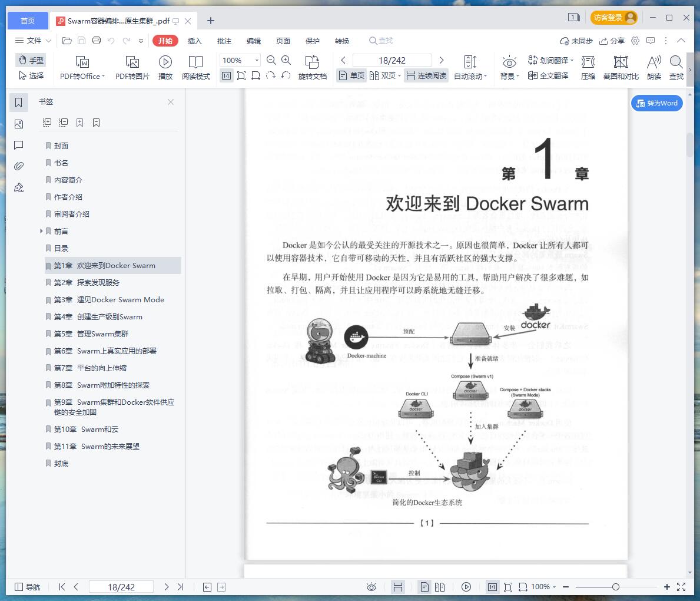
Task: Click the open folder icon
Action: click(67, 41)
